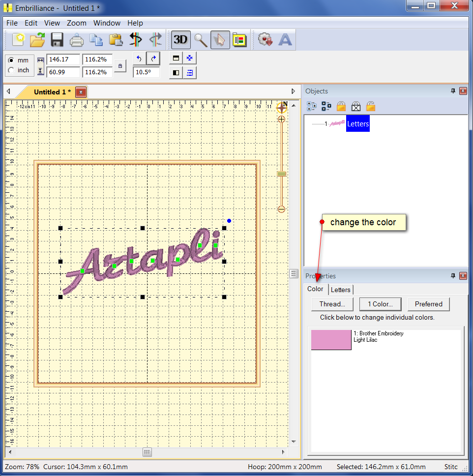The width and height of the screenshot is (473, 476).
Task: Pin the Properties panel
Action: tap(453, 276)
